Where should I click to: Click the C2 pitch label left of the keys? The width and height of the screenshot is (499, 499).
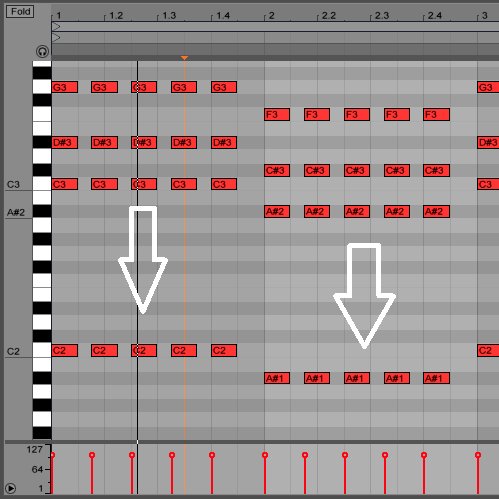(x=13, y=351)
